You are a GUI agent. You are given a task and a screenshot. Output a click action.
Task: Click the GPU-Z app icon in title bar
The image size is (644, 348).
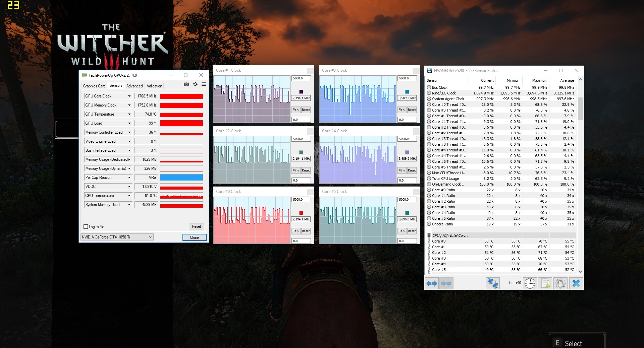(85, 75)
